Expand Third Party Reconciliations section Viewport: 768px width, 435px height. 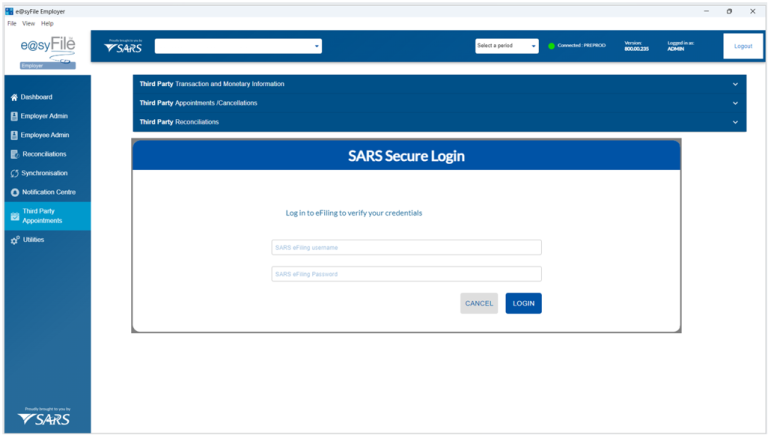[439, 122]
